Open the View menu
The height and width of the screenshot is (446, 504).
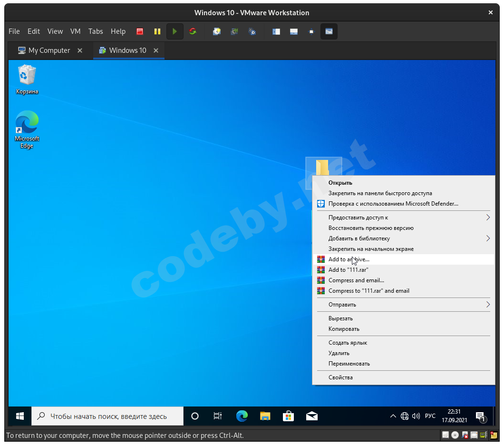click(x=55, y=31)
